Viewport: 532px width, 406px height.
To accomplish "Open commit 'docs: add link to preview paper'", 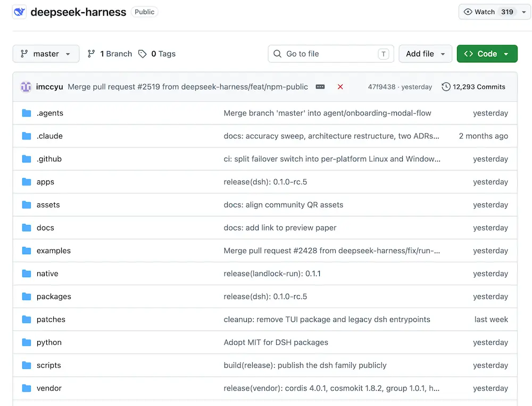I will pyautogui.click(x=280, y=228).
